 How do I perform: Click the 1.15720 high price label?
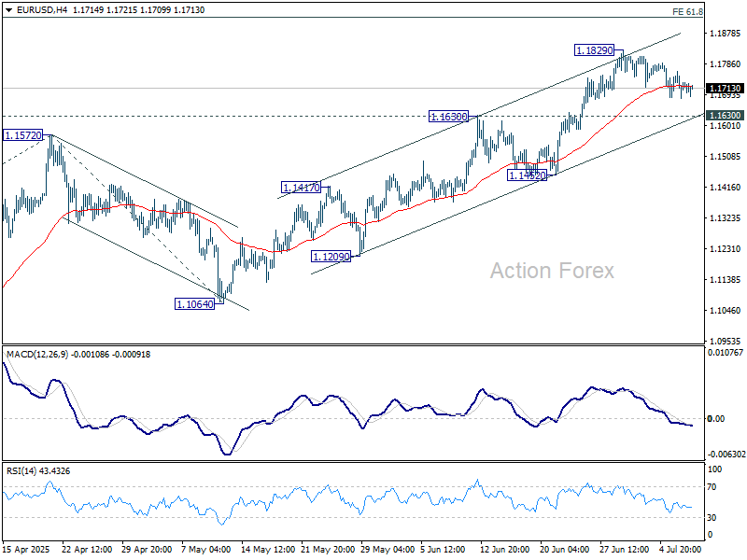point(23,135)
